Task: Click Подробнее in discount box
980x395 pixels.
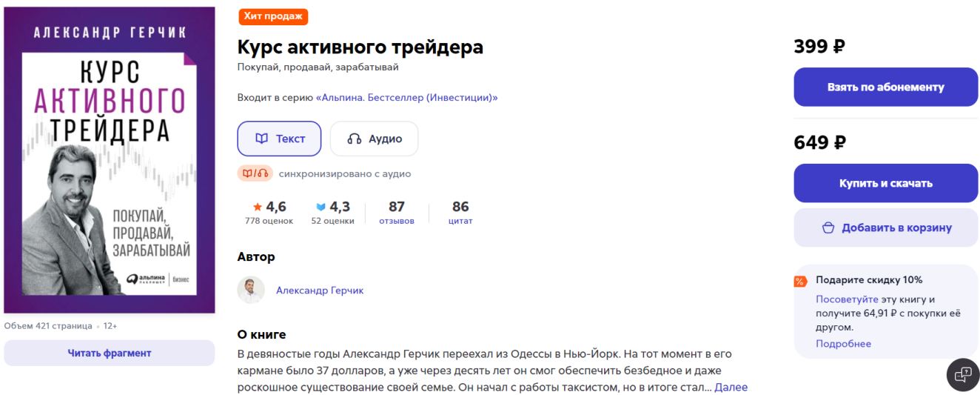Action: pyautogui.click(x=843, y=344)
